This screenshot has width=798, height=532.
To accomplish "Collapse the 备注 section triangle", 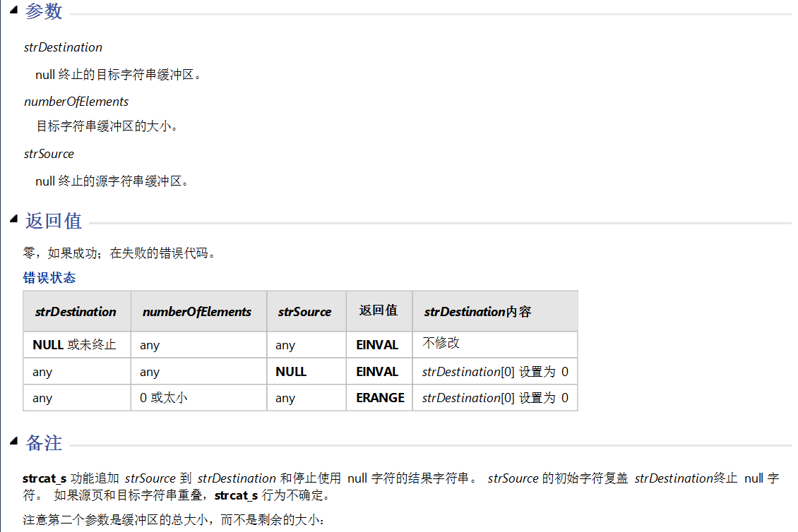I will [12, 442].
